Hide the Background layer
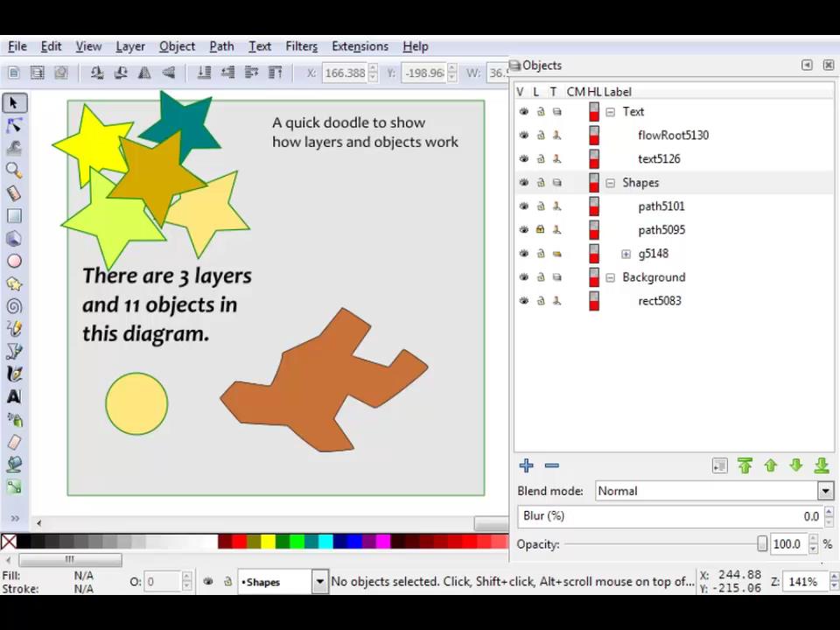 pyautogui.click(x=523, y=276)
